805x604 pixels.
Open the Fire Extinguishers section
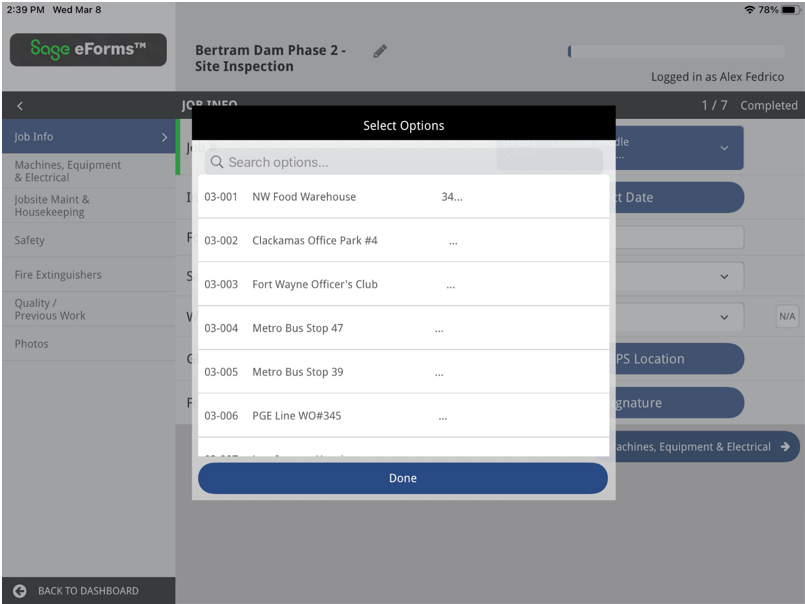89,275
